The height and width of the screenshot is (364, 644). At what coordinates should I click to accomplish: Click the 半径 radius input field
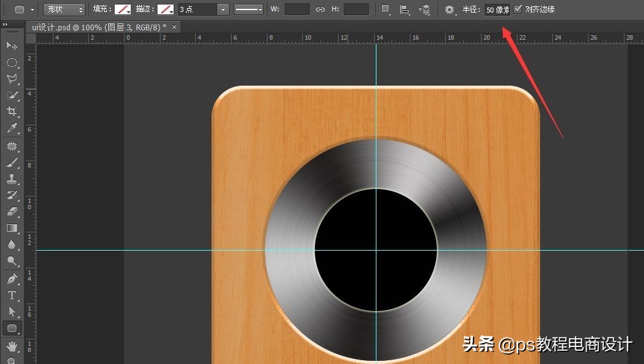497,9
